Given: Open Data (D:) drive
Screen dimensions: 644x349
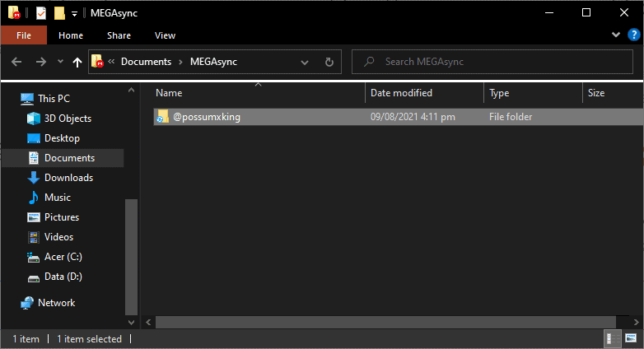Looking at the screenshot, I should click(x=63, y=277).
